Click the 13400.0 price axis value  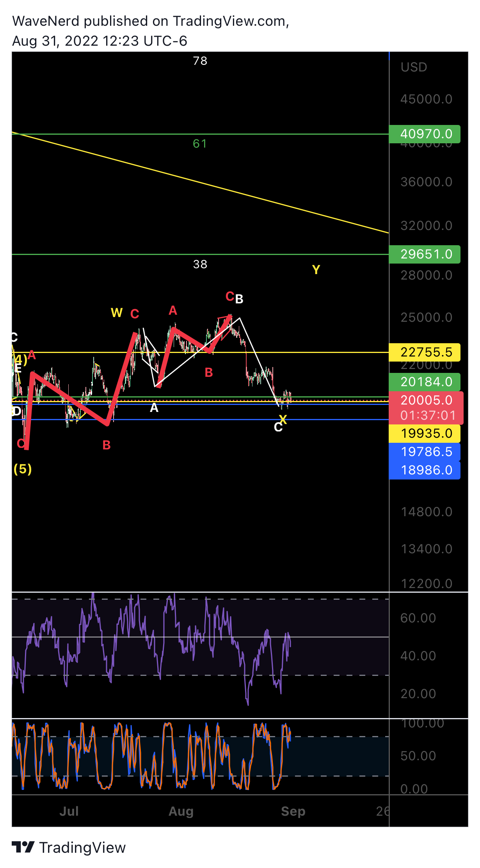(426, 549)
